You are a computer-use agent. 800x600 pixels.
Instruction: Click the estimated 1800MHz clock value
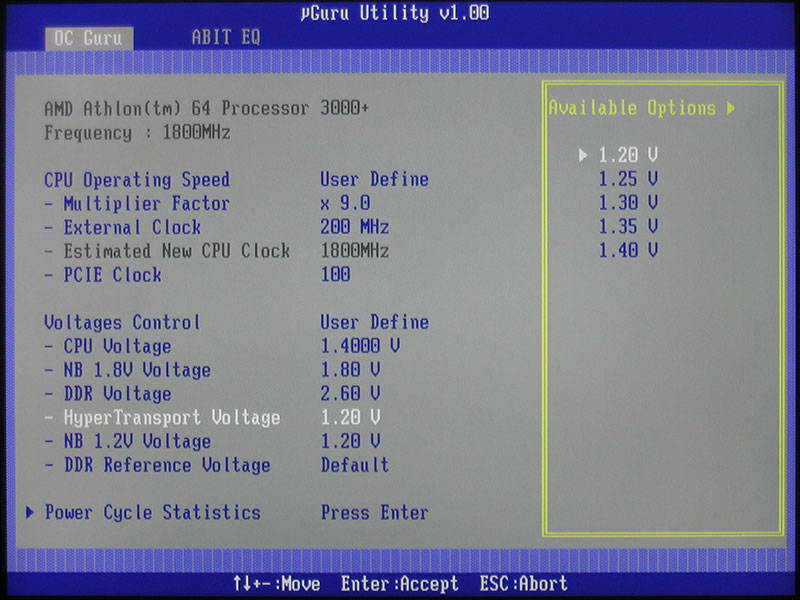[355, 251]
